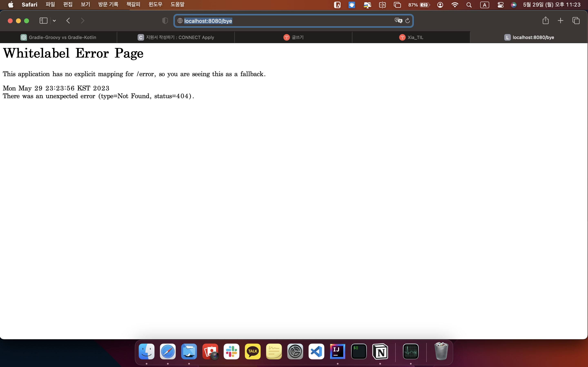The height and width of the screenshot is (367, 588).
Task: Toggle the Safari sidebar
Action: (43, 21)
